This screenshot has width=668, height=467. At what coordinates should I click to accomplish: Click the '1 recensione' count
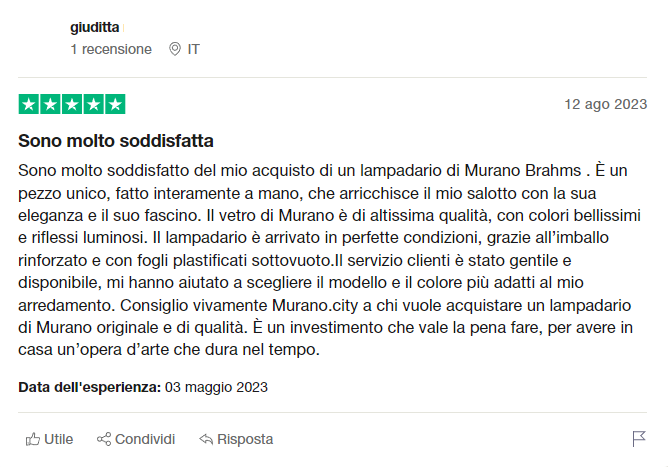click(111, 49)
